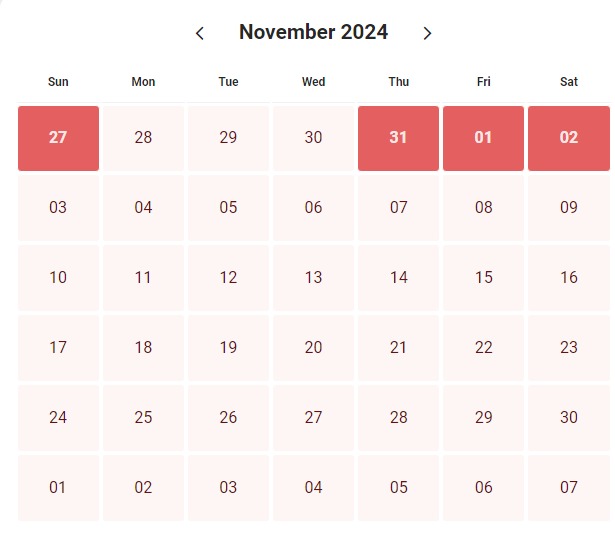Go to next month with right chevron
615x533 pixels.
coord(428,33)
